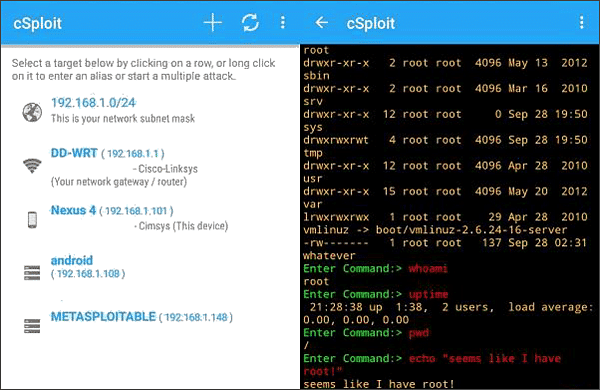Viewport: 600px width, 390px height.
Task: Click the server icon beside android host
Action: [x=32, y=273]
